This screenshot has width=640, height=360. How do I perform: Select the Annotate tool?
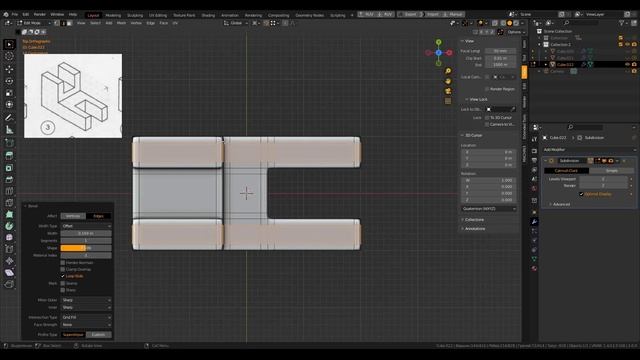[x=9, y=118]
